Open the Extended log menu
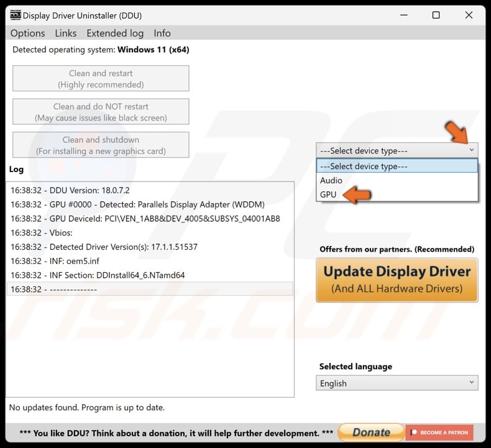The height and width of the screenshot is (448, 491). pyautogui.click(x=115, y=33)
